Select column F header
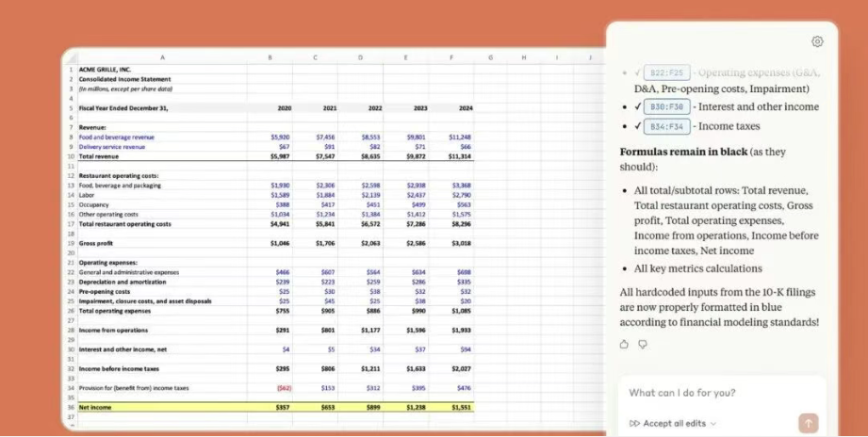The image size is (868, 437). (451, 57)
